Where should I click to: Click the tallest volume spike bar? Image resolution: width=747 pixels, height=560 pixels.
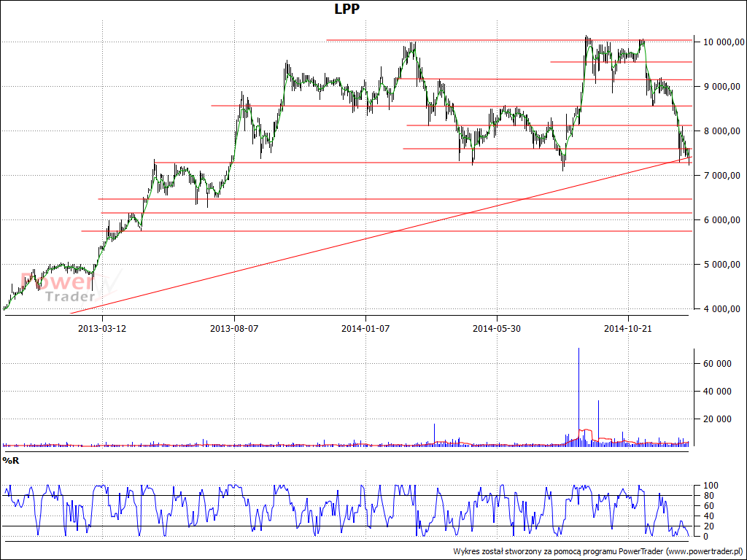point(578,397)
